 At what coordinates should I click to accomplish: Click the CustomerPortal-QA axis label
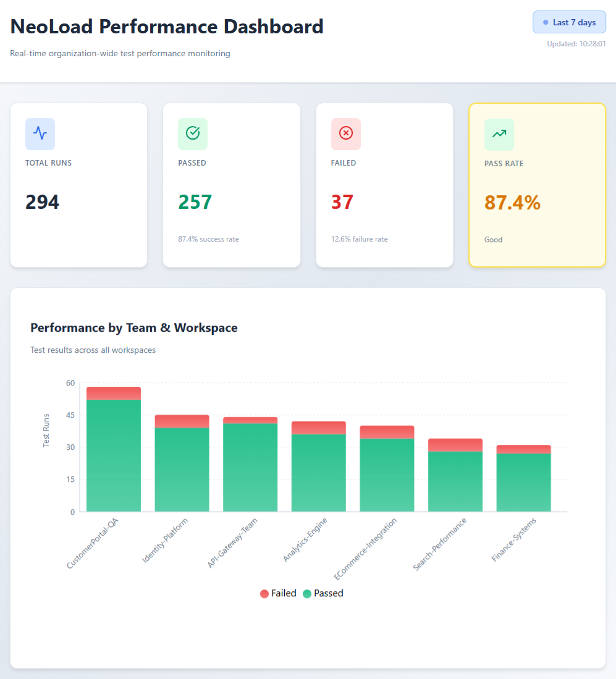click(x=92, y=544)
